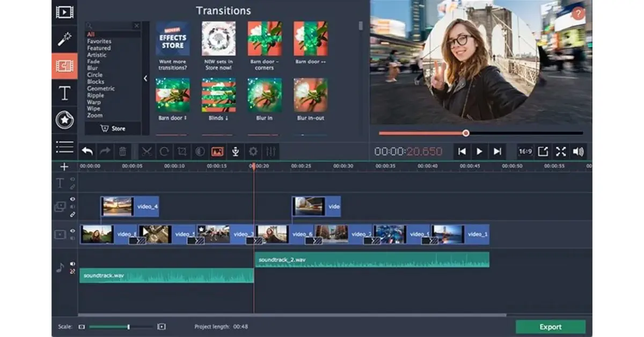Screen dimensions: 644x337
Task: Toggle visibility of the overlay video track
Action: (72, 200)
